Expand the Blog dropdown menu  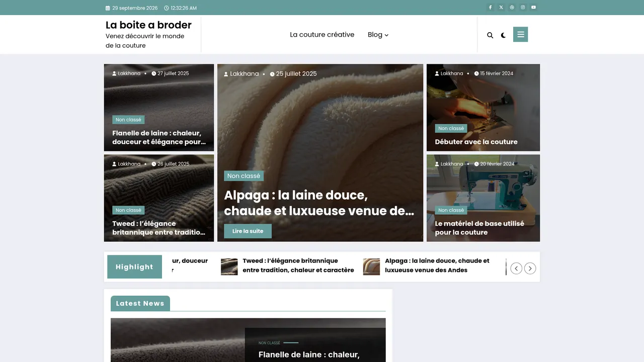[x=378, y=35]
